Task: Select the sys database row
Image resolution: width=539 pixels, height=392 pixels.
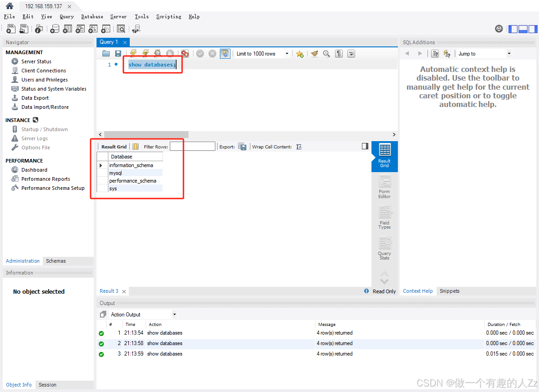Action: coord(136,188)
